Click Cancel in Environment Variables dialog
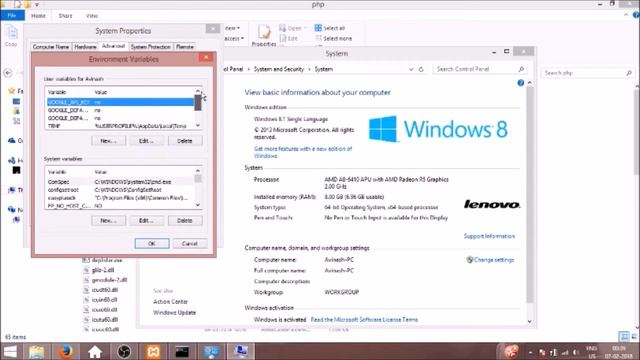 click(190, 243)
